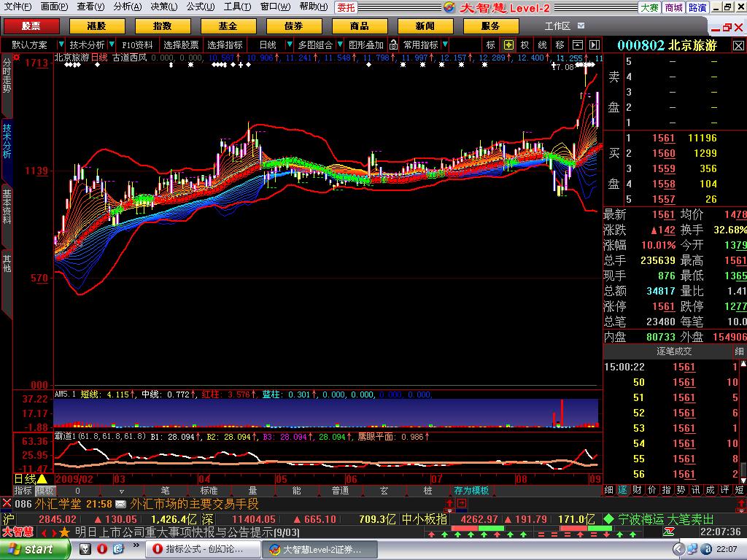This screenshot has height=560, width=747.
Task: Switch bottom bar to 模板 mode
Action: [44, 491]
